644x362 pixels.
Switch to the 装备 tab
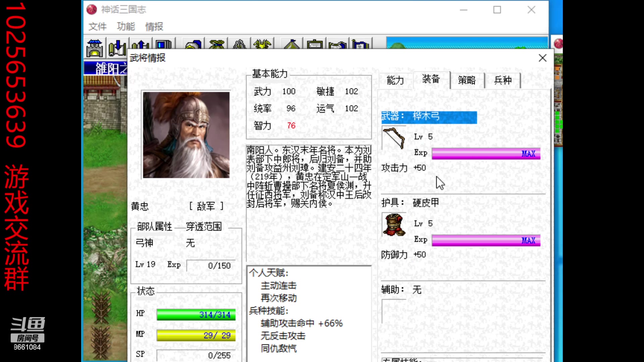pyautogui.click(x=431, y=79)
